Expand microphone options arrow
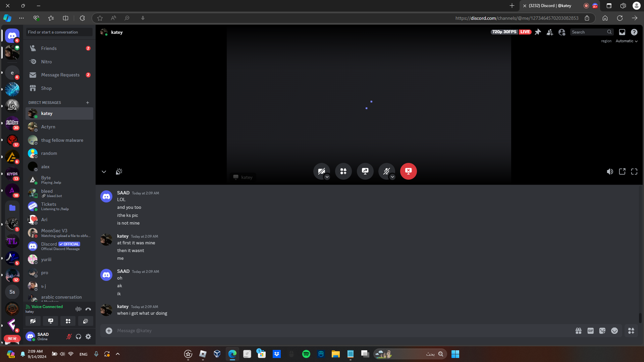This screenshot has height=362, width=644. (392, 177)
